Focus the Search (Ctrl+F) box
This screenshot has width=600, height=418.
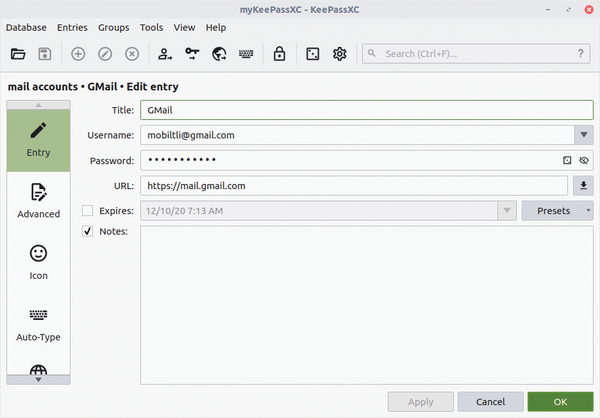point(476,54)
